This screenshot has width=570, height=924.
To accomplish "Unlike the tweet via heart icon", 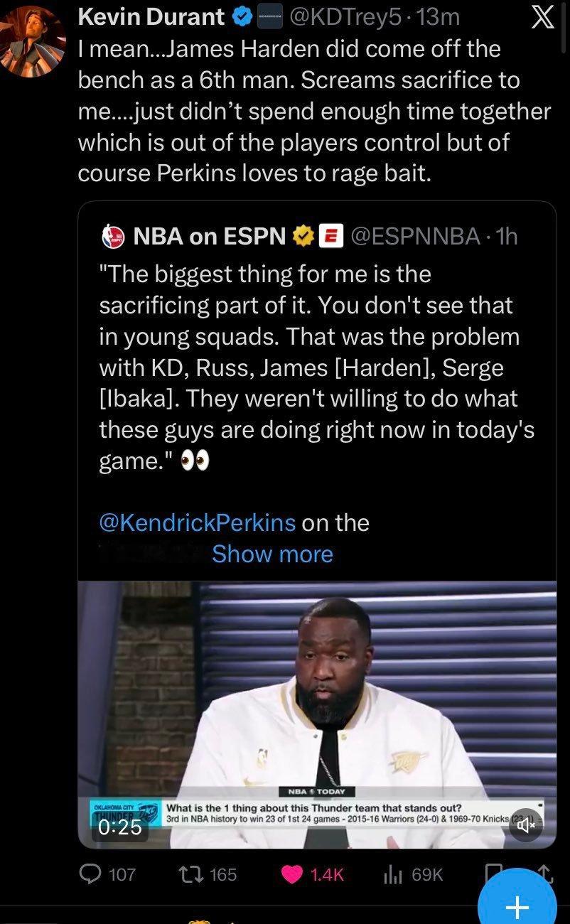I will 292,874.
